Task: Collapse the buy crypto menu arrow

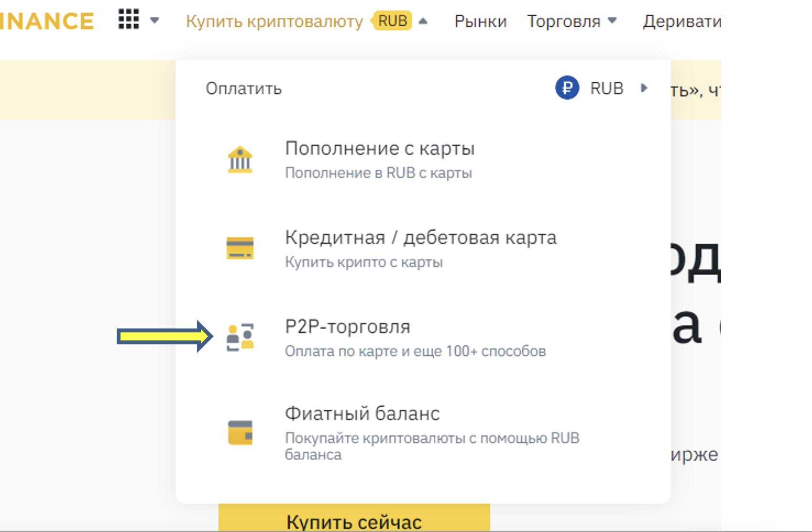Action: point(423,21)
